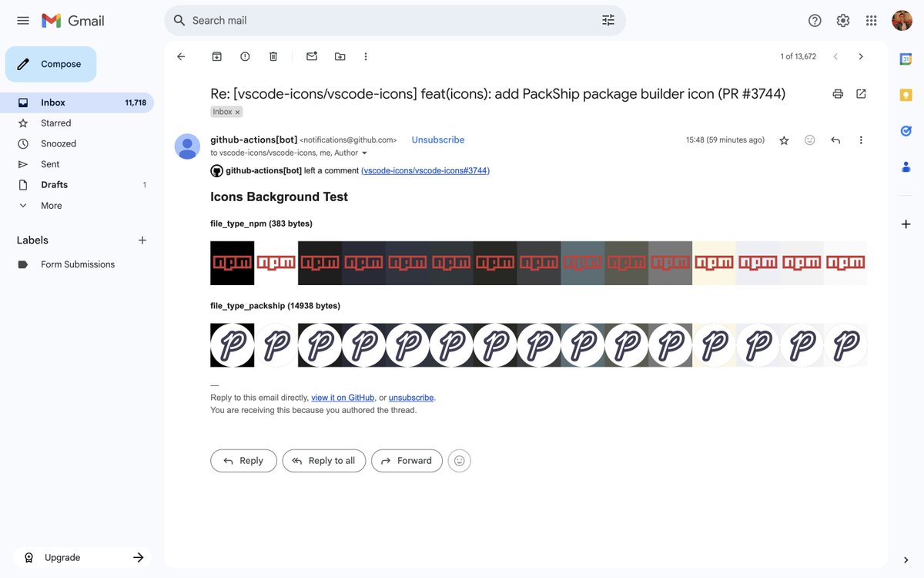Open the Google apps grid
This screenshot has width=924, height=578.
click(x=872, y=21)
